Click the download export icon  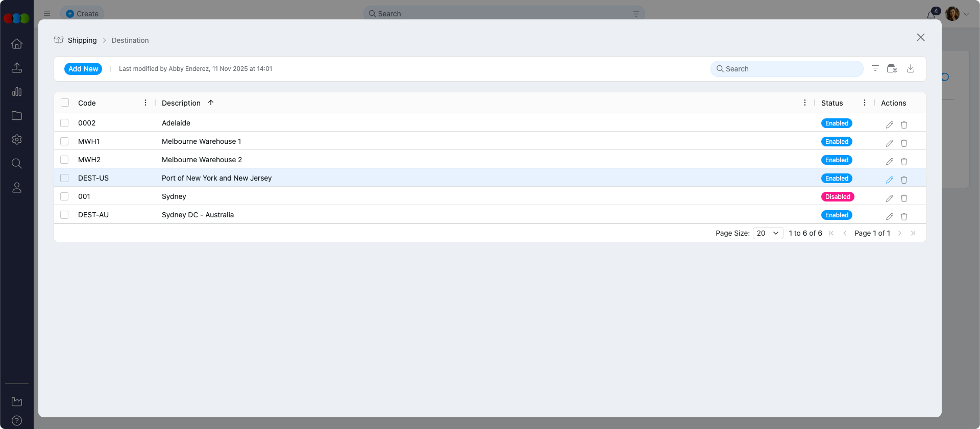tap(910, 69)
